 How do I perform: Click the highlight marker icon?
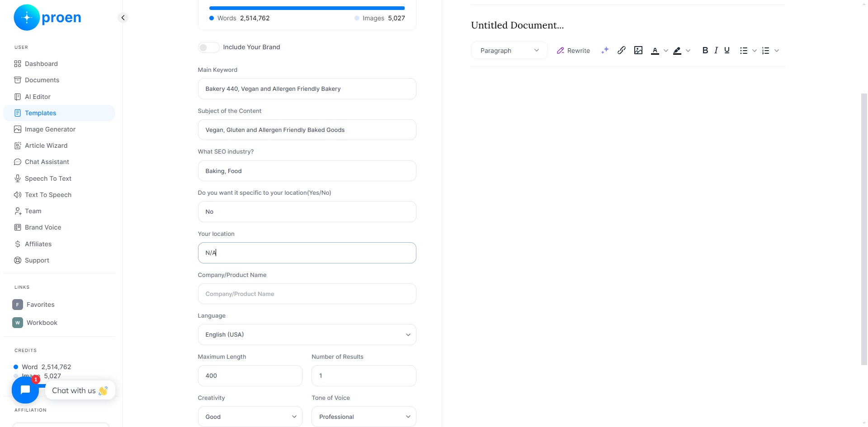pos(677,51)
